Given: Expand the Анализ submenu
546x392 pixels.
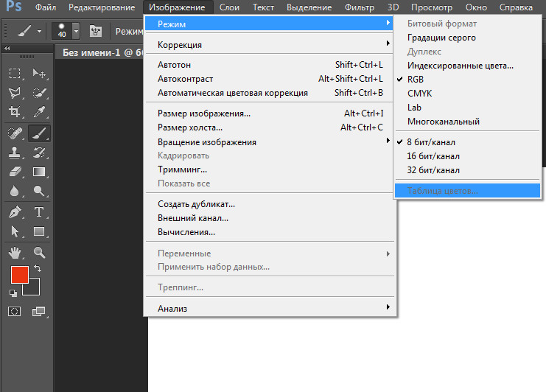Looking at the screenshot, I should point(269,309).
